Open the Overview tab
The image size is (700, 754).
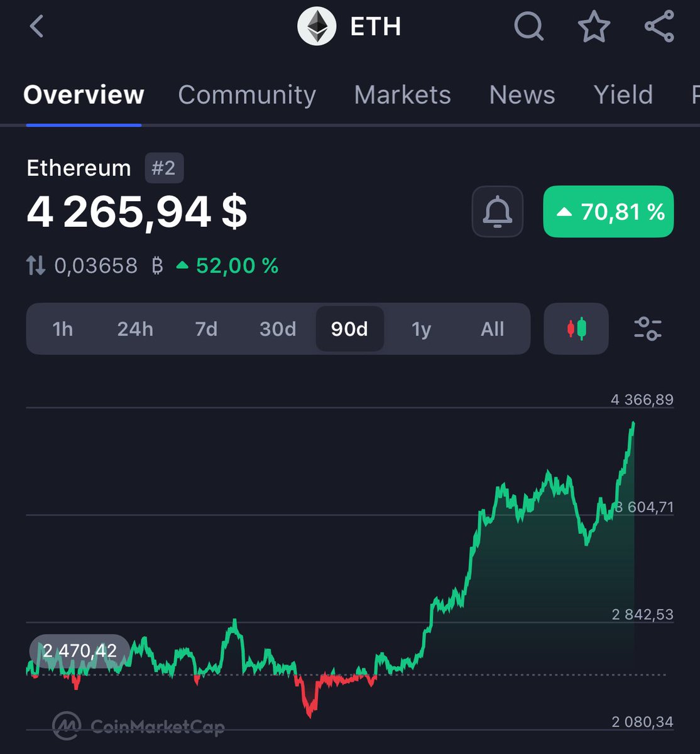(x=84, y=95)
